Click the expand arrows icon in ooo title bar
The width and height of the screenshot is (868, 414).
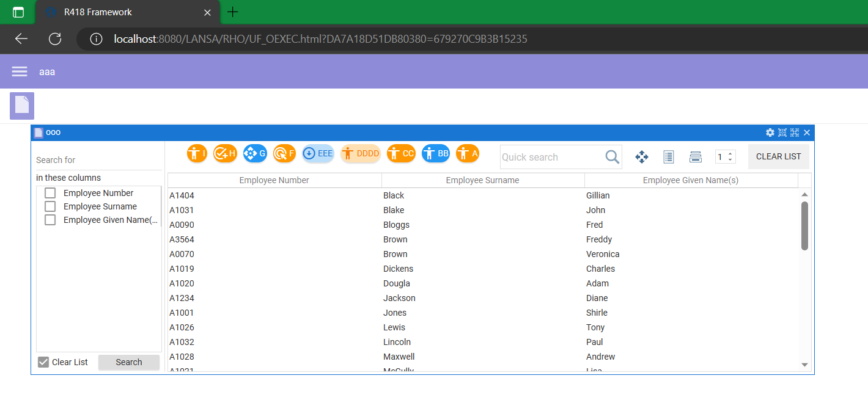click(795, 133)
